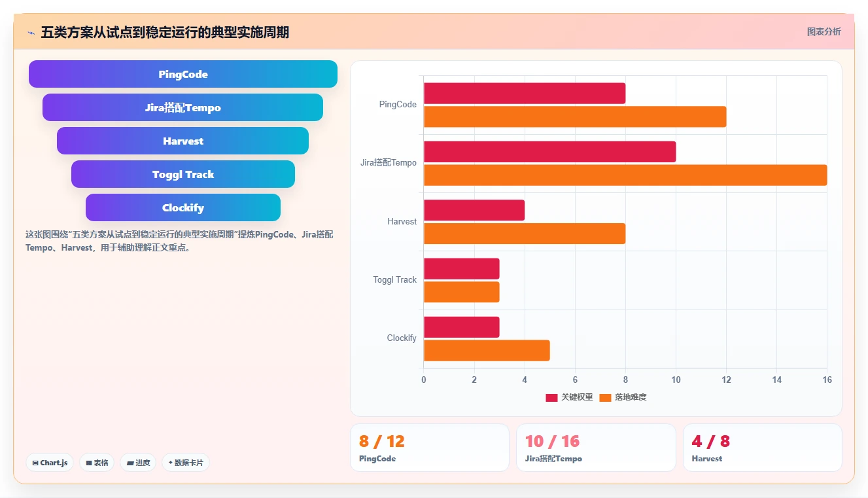The height and width of the screenshot is (498, 868).
Task: Open the 8 / 12 PingCode data card
Action: coord(430,448)
